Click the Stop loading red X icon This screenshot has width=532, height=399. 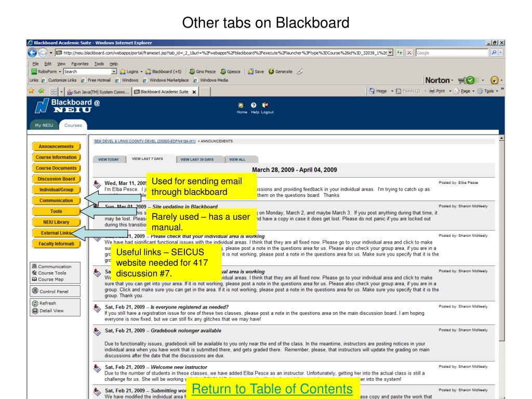click(x=409, y=52)
